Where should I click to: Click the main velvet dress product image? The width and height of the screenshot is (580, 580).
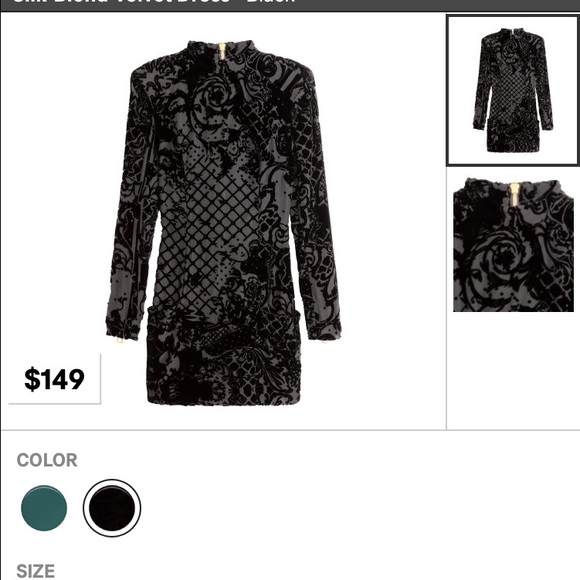click(223, 222)
